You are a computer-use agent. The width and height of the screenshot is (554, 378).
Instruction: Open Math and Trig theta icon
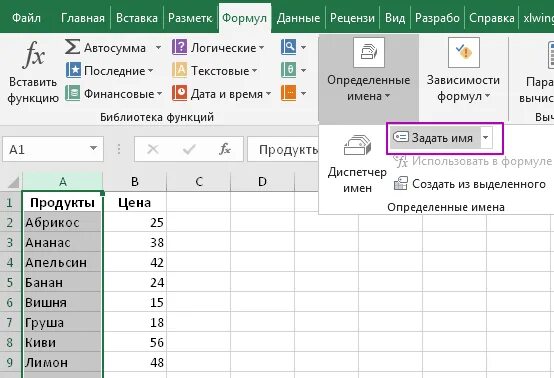289,70
